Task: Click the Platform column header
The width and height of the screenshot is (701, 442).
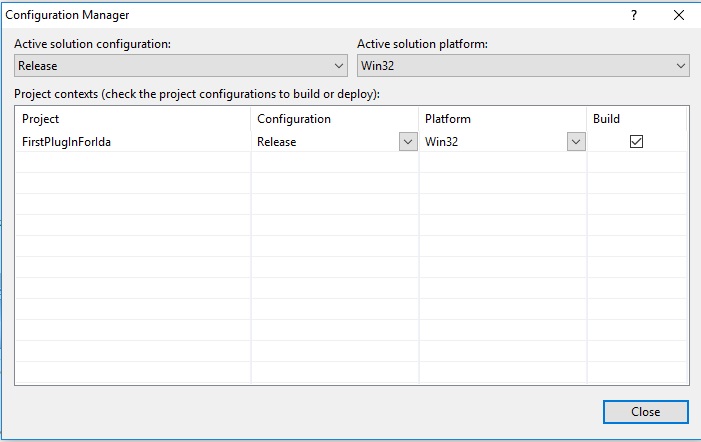Action: pyautogui.click(x=503, y=119)
